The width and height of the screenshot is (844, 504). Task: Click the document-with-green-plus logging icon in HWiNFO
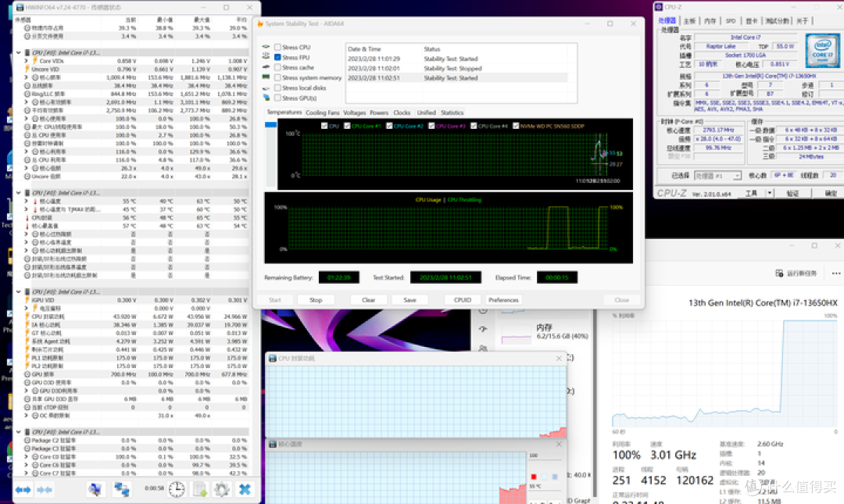click(200, 489)
